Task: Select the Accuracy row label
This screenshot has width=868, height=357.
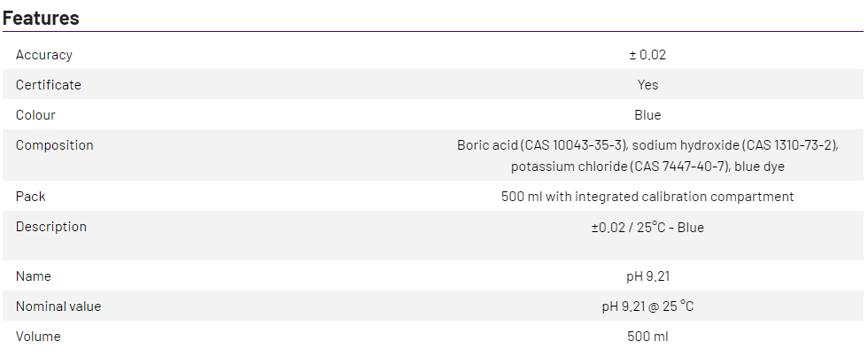Action: (44, 55)
